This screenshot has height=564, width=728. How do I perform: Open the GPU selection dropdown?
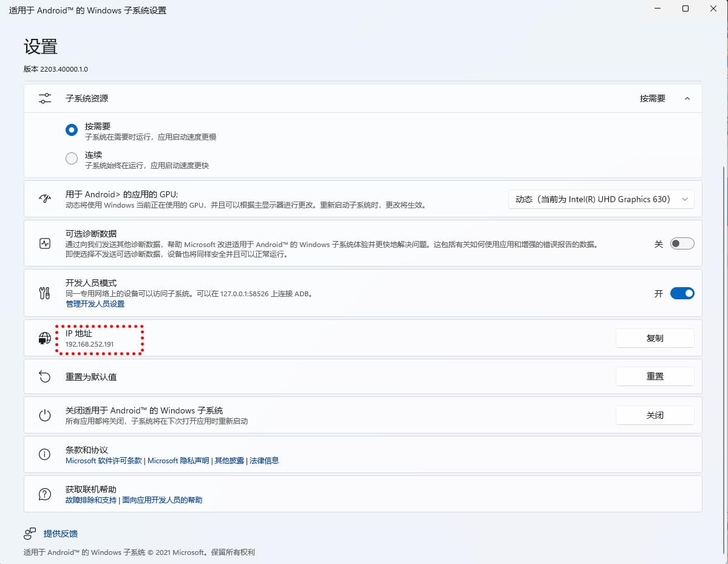(x=600, y=199)
